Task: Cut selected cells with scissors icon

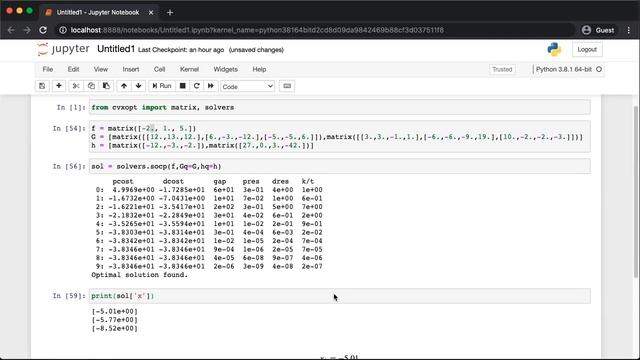Action: (76, 86)
